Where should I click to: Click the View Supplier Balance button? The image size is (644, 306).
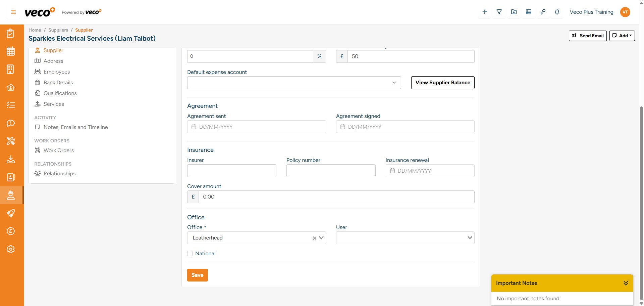pos(442,83)
